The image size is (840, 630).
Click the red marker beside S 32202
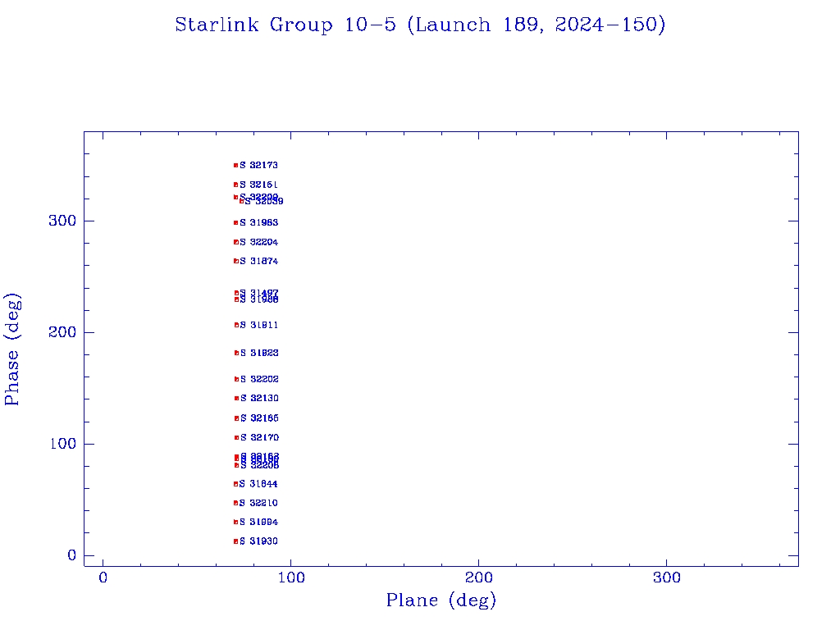(x=236, y=379)
